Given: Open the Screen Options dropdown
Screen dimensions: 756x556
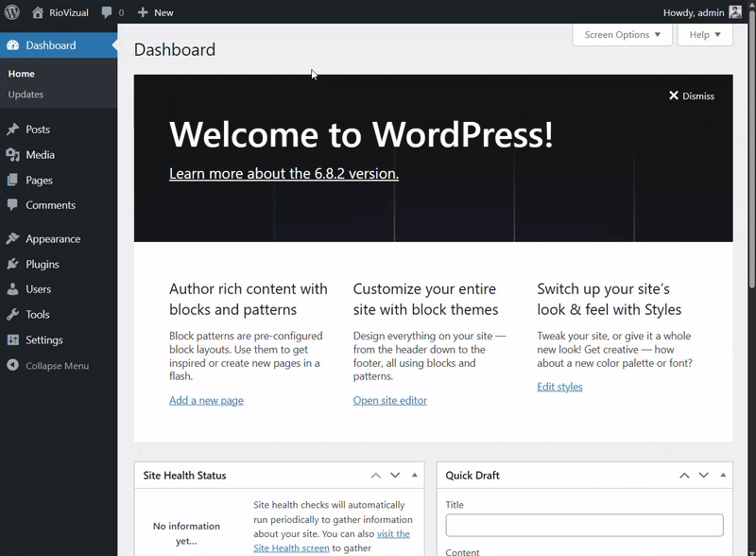Looking at the screenshot, I should pos(622,34).
